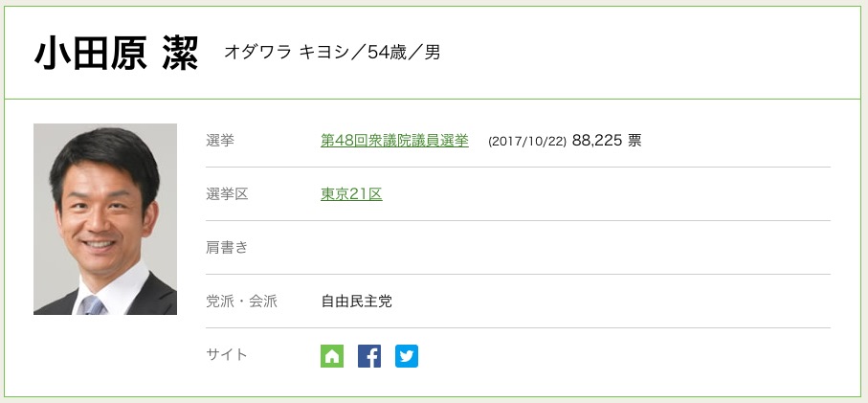Click the 選挙 row label
The height and width of the screenshot is (403, 868).
(220, 141)
